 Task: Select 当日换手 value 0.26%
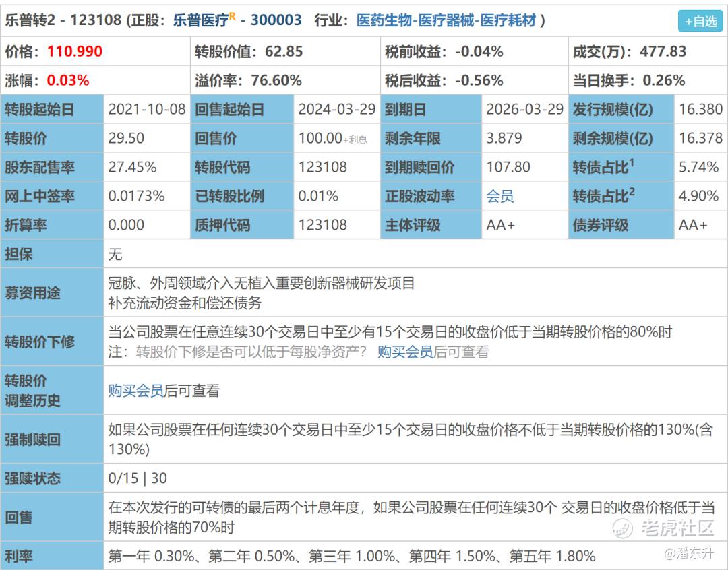664,80
